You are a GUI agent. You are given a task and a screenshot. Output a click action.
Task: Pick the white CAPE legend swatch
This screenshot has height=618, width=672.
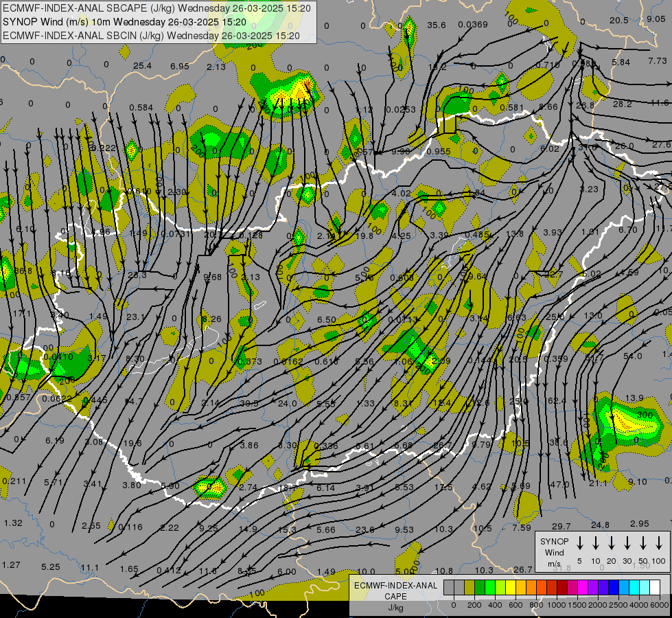[x=655, y=587]
